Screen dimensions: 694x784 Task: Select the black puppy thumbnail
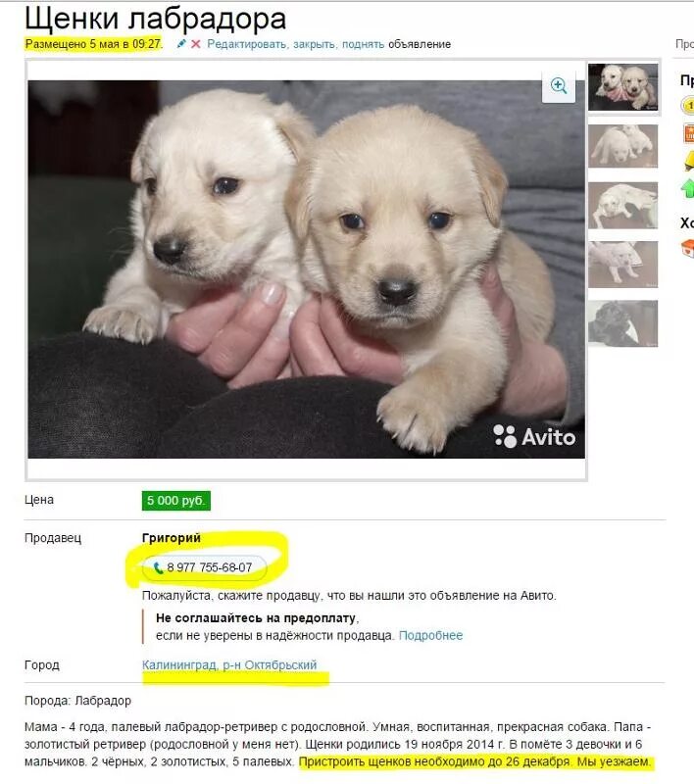click(623, 323)
